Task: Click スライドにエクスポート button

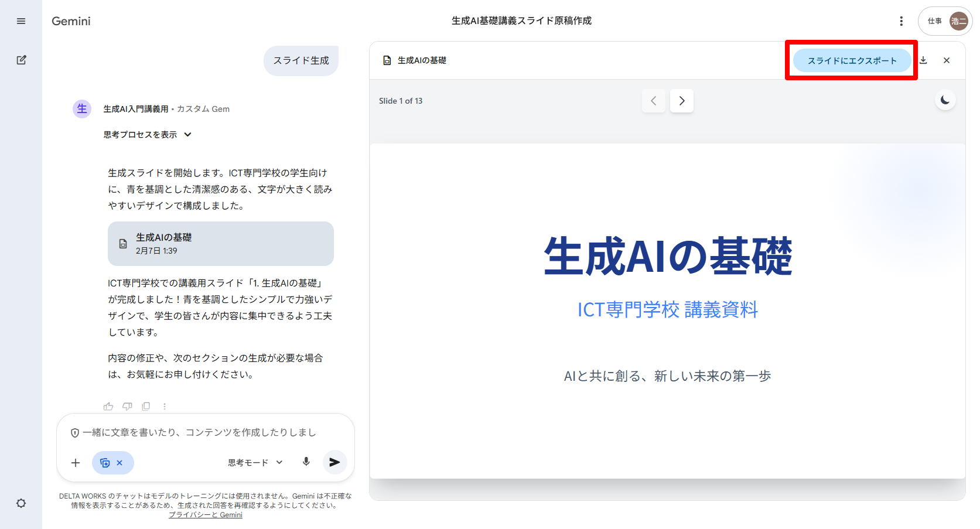Action: [852, 60]
